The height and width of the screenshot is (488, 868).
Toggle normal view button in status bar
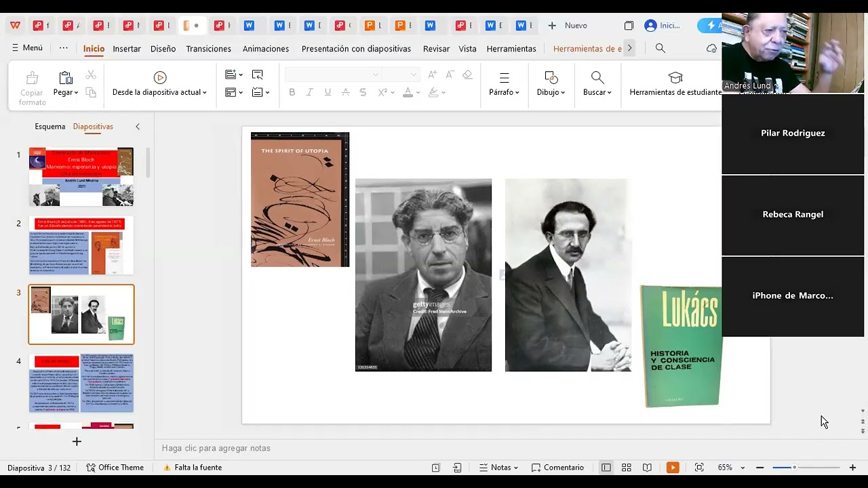click(606, 468)
